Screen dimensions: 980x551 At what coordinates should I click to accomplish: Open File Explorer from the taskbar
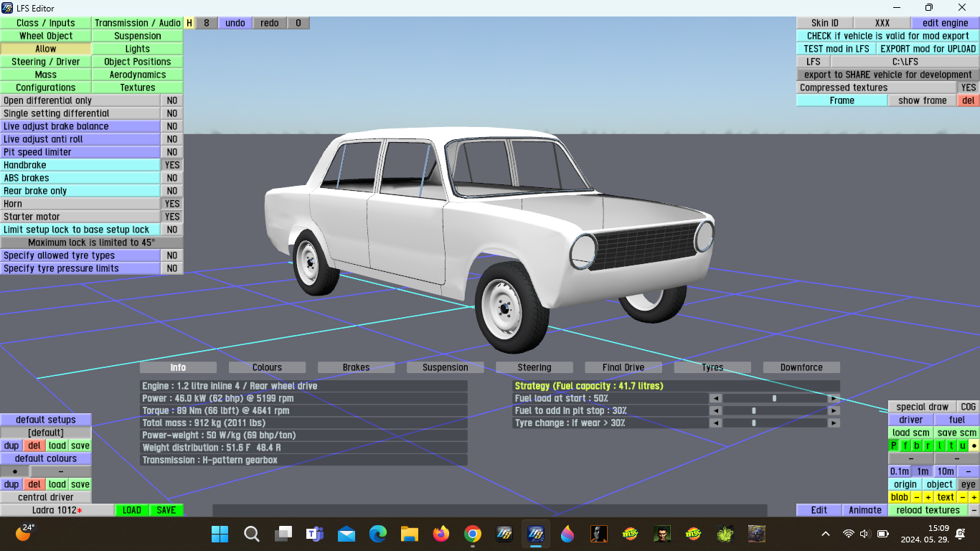click(410, 534)
